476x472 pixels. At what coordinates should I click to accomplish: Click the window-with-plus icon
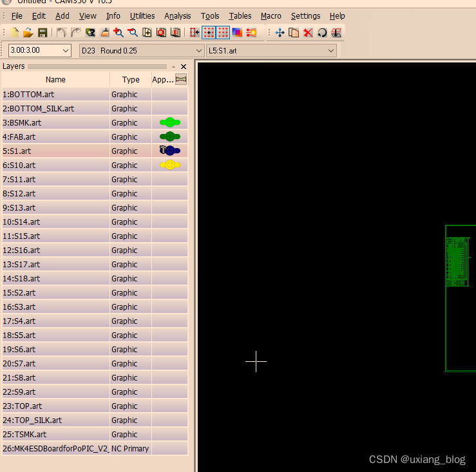click(x=147, y=32)
